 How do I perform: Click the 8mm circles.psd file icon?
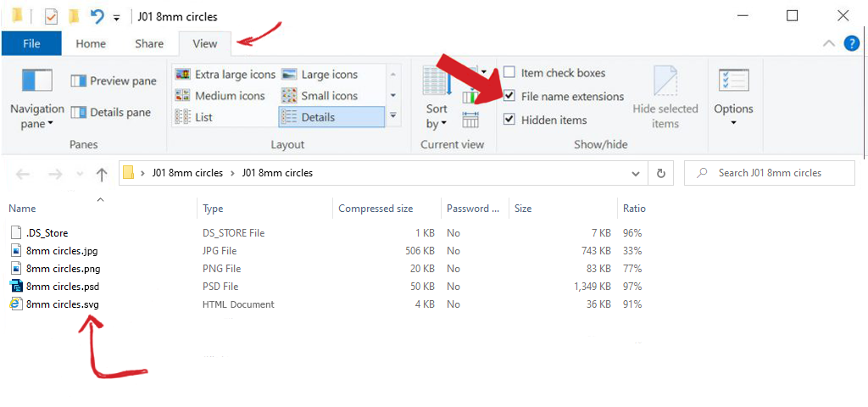point(16,287)
